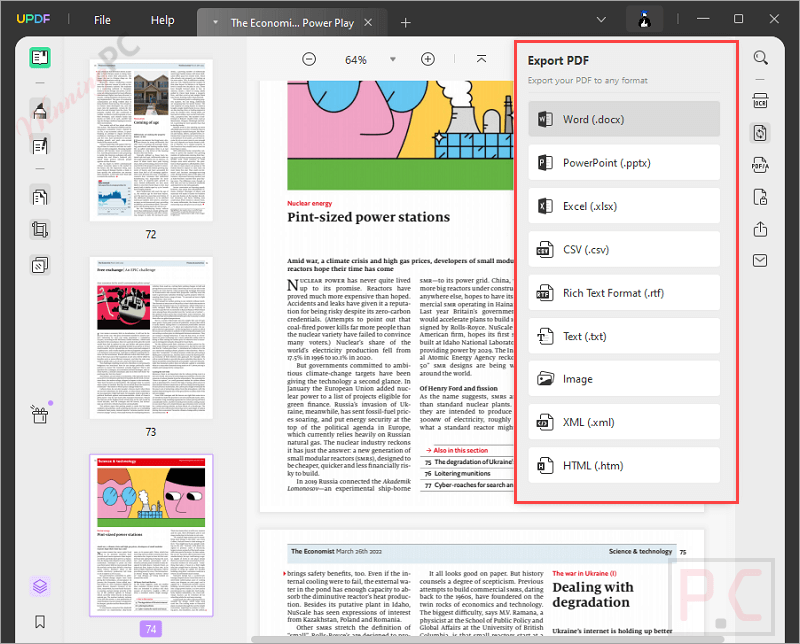This screenshot has height=644, width=800.
Task: Open the Reader mode icon in left sidebar
Action: [x=40, y=58]
